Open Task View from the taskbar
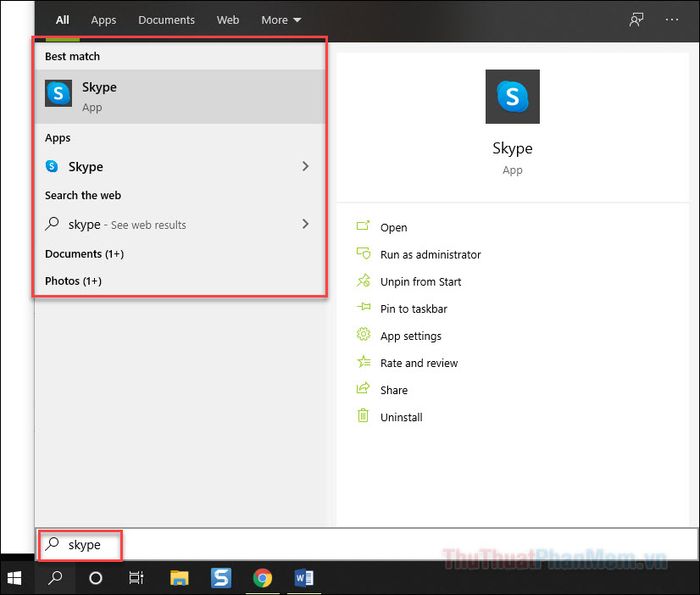This screenshot has width=700, height=595. coord(137,577)
